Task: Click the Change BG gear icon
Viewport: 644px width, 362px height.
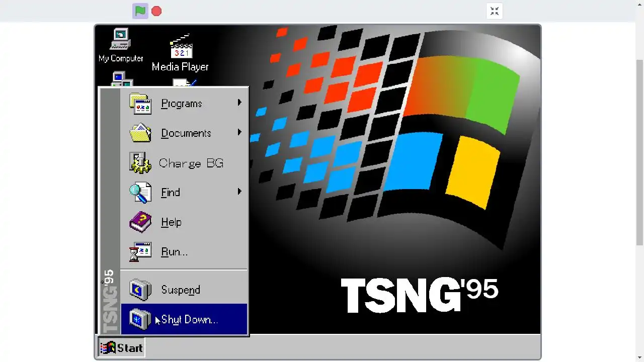Action: [x=140, y=162]
